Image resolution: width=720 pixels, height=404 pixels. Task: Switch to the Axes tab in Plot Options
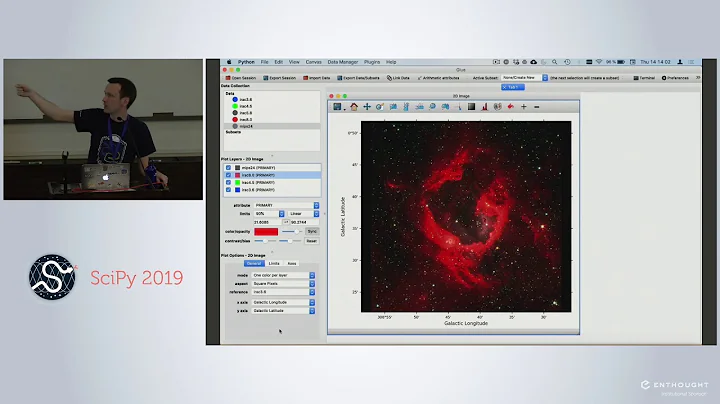(292, 264)
